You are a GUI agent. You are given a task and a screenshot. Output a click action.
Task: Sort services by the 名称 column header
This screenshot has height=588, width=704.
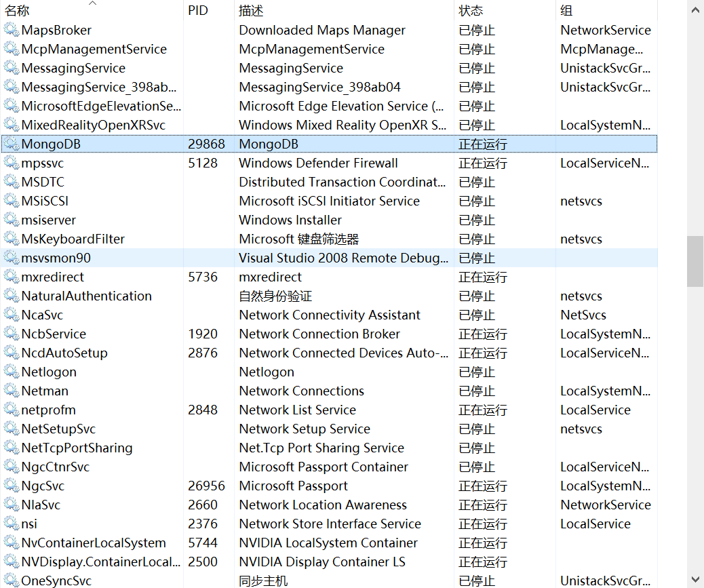[x=92, y=10]
